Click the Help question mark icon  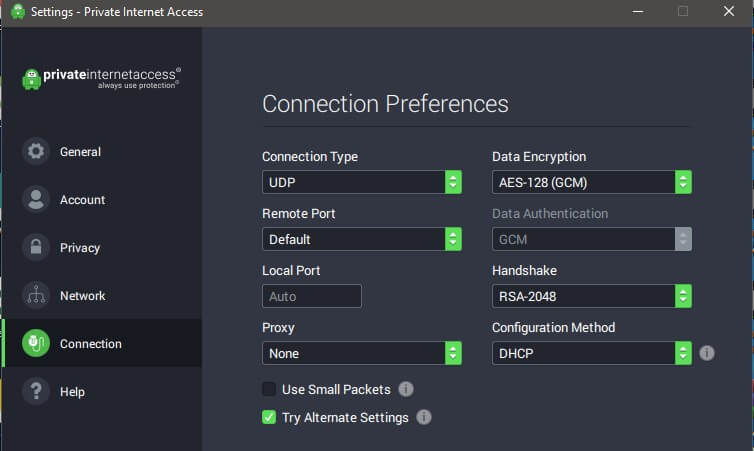tap(36, 391)
